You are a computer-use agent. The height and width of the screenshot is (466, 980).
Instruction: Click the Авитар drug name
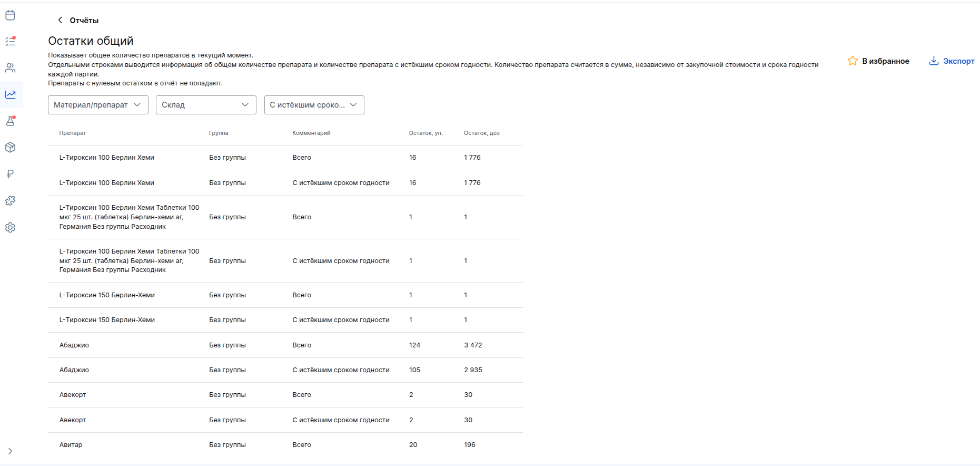(71, 445)
